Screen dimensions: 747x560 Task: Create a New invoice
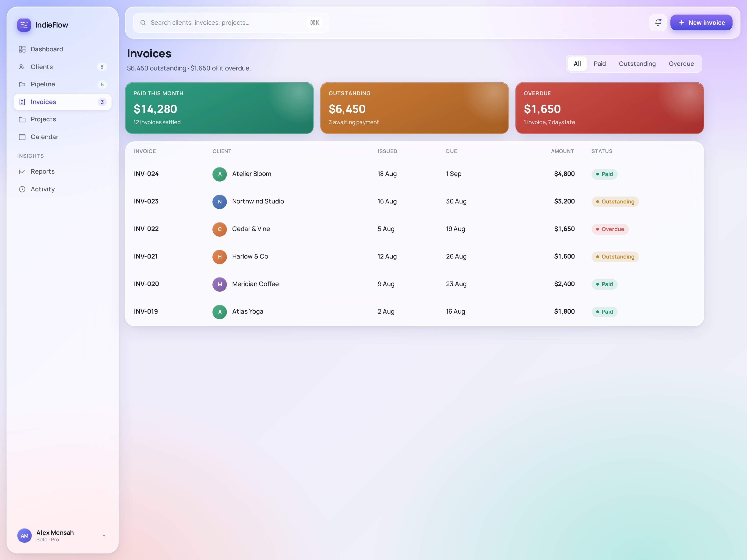[x=701, y=23]
